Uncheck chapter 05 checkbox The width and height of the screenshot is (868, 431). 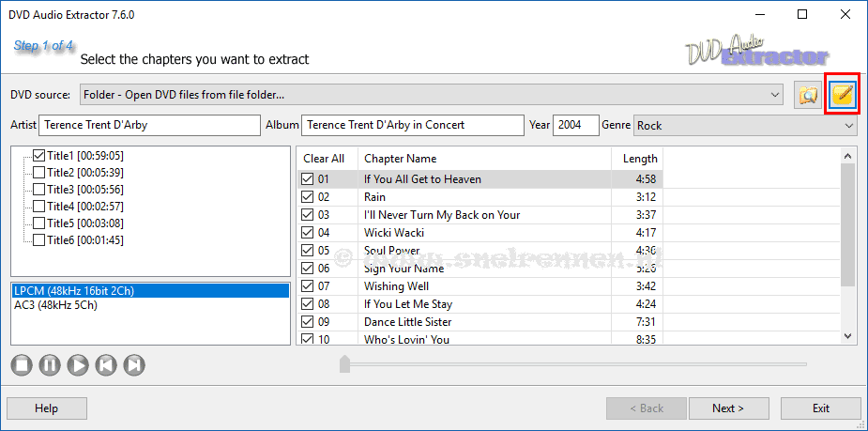(307, 251)
